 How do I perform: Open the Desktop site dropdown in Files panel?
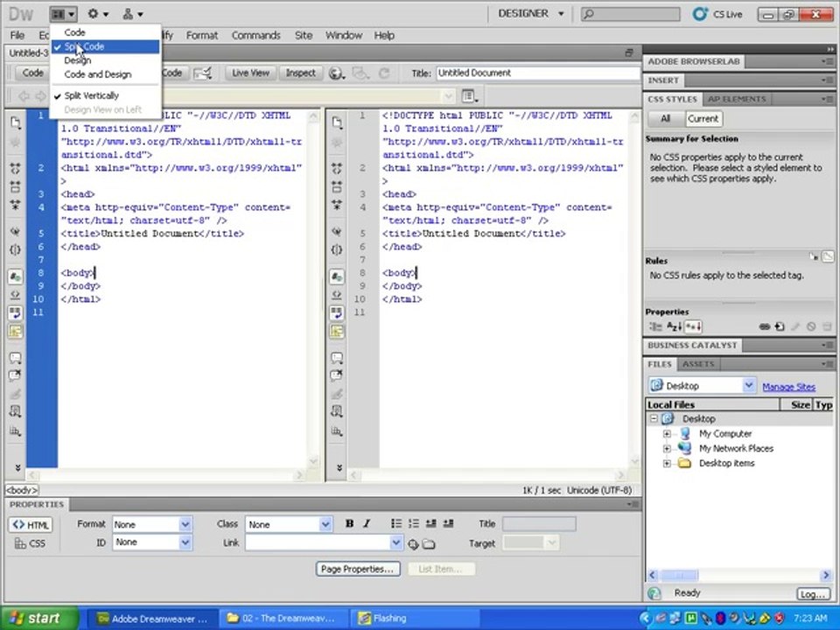pyautogui.click(x=702, y=386)
